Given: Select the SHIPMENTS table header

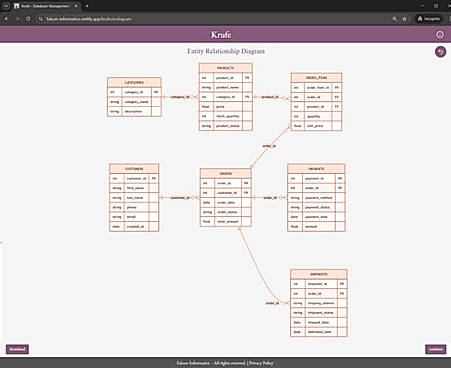Looking at the screenshot, I should [x=319, y=274].
